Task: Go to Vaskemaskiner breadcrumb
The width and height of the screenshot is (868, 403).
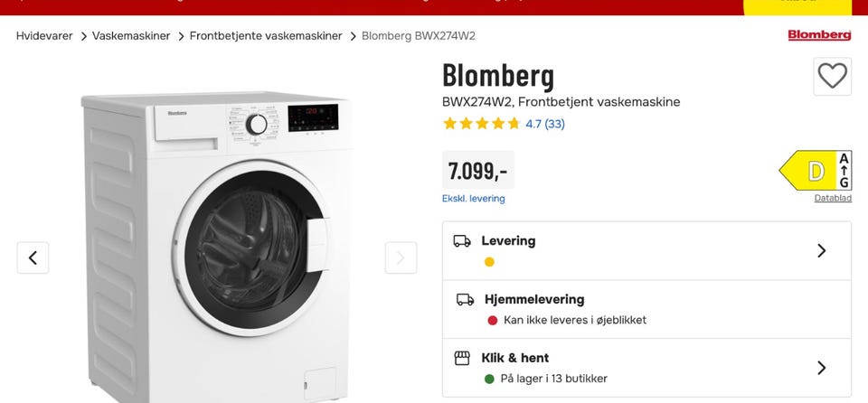Action: coord(131,36)
